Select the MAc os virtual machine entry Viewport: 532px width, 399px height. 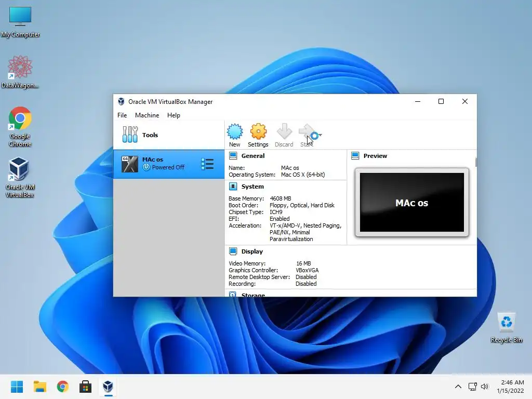pyautogui.click(x=169, y=164)
